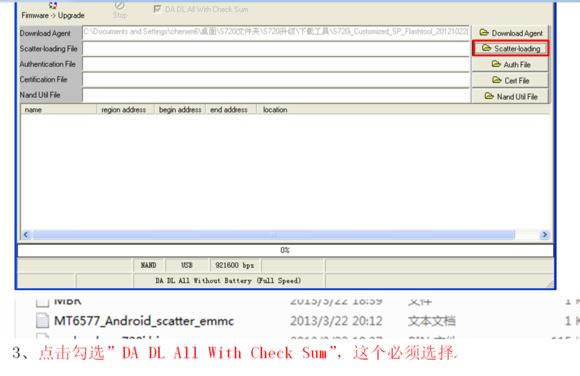Click the 'name' column header
Screen dimensions: 580x376
point(58,110)
